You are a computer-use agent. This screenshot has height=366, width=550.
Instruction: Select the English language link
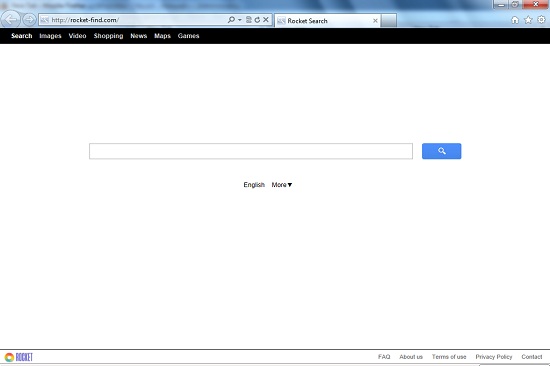(x=254, y=185)
